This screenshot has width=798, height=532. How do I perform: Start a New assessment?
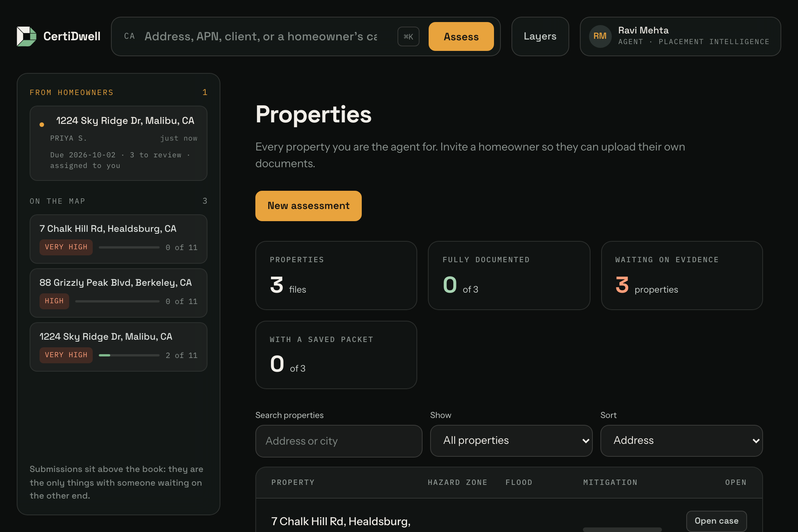pyautogui.click(x=309, y=206)
